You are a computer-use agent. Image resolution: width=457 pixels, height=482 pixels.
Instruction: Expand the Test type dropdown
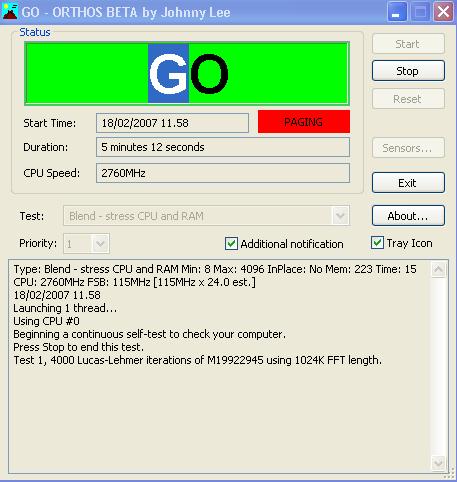[x=340, y=216]
